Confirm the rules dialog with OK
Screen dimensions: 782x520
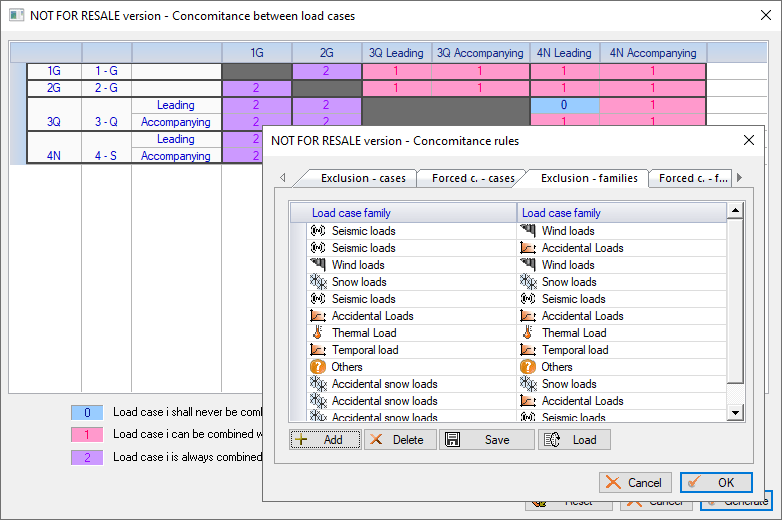click(x=716, y=483)
